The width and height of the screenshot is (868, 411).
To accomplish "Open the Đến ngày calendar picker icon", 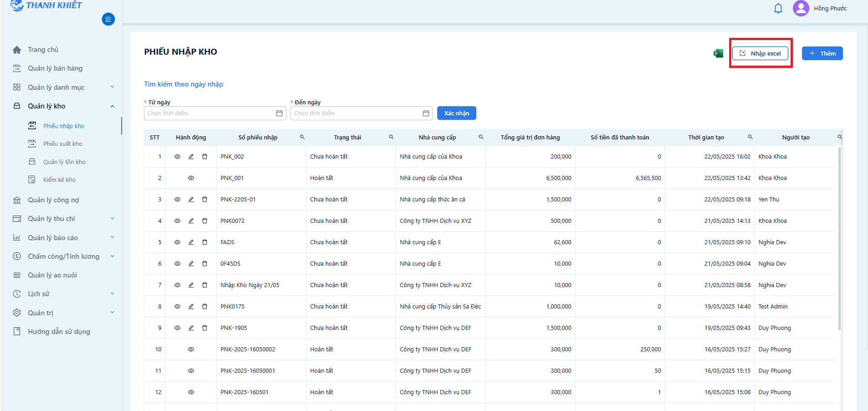I will point(426,113).
